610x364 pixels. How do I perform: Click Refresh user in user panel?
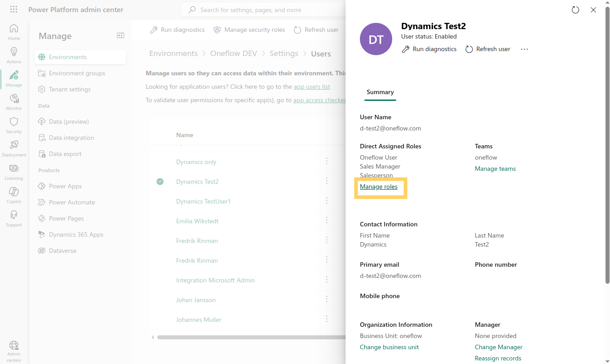pos(488,49)
